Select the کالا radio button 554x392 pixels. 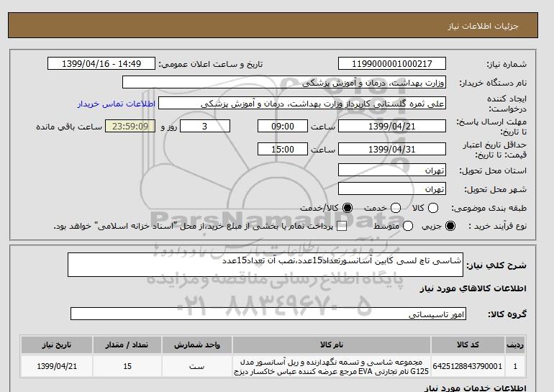(433, 208)
